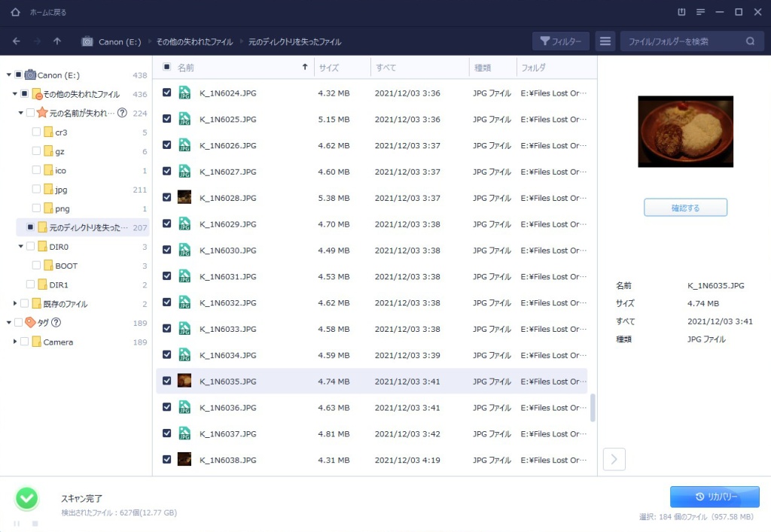The width and height of the screenshot is (771, 532).
Task: Select 元のディレクトリを失った tree item
Action: [x=83, y=227]
